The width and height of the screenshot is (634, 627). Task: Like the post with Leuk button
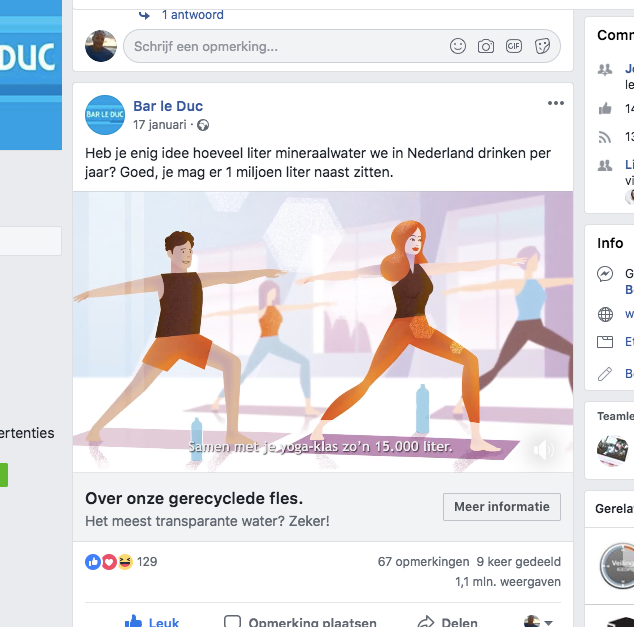[x=151, y=621]
